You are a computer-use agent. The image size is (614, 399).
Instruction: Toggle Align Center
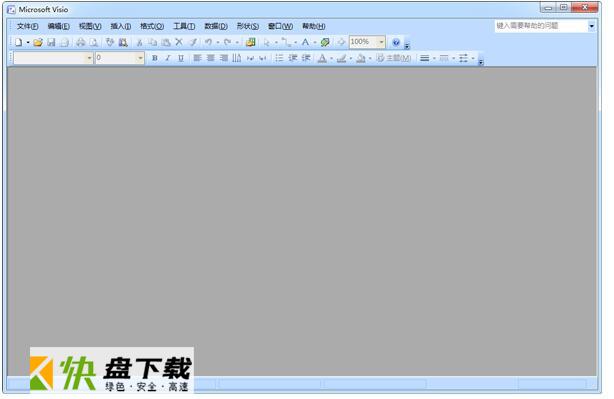click(211, 58)
